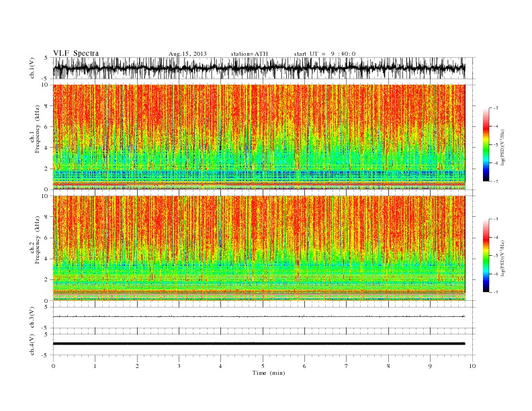Click the ch.2 spectrogram plot

(259, 248)
